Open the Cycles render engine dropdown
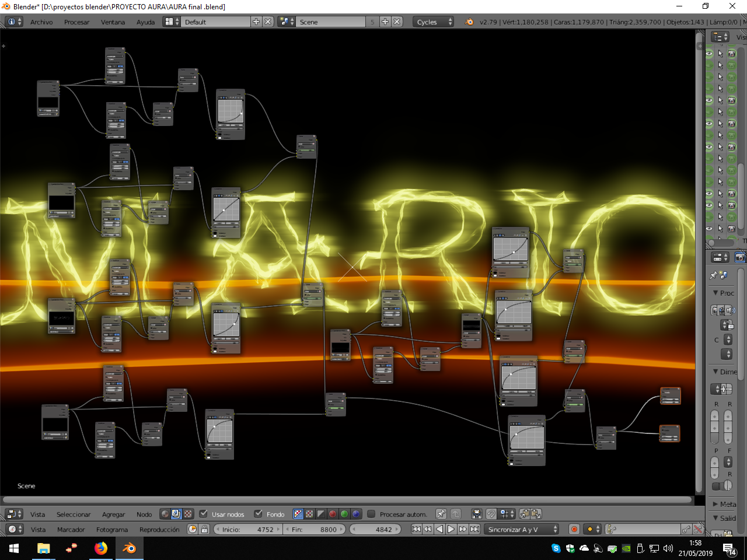Viewport: 747px width, 560px height. tap(433, 22)
